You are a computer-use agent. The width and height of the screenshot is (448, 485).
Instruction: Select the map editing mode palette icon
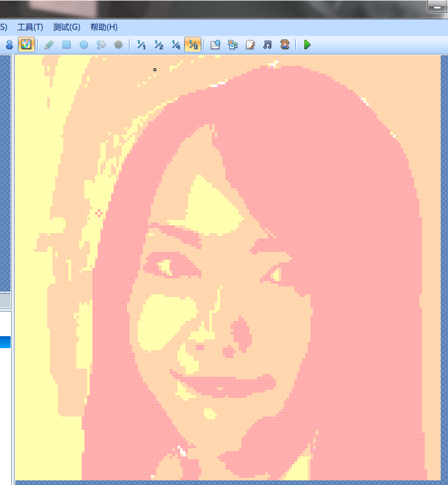tap(27, 45)
